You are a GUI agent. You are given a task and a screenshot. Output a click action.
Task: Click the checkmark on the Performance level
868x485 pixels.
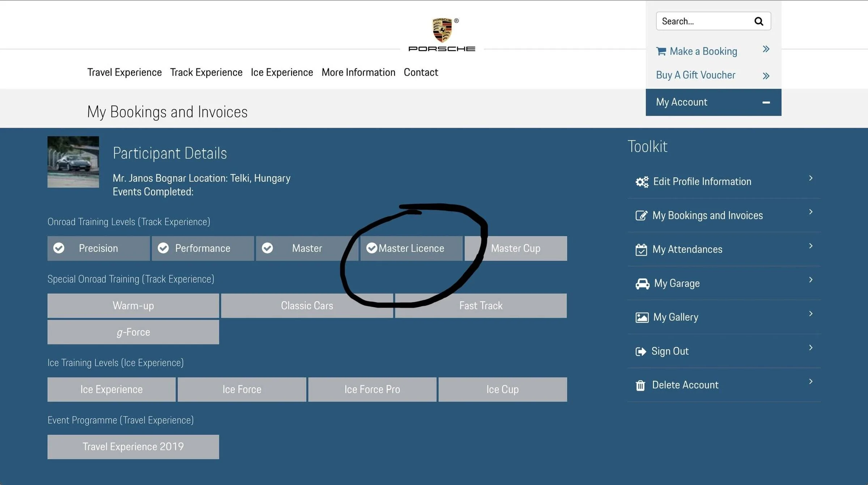click(x=163, y=248)
